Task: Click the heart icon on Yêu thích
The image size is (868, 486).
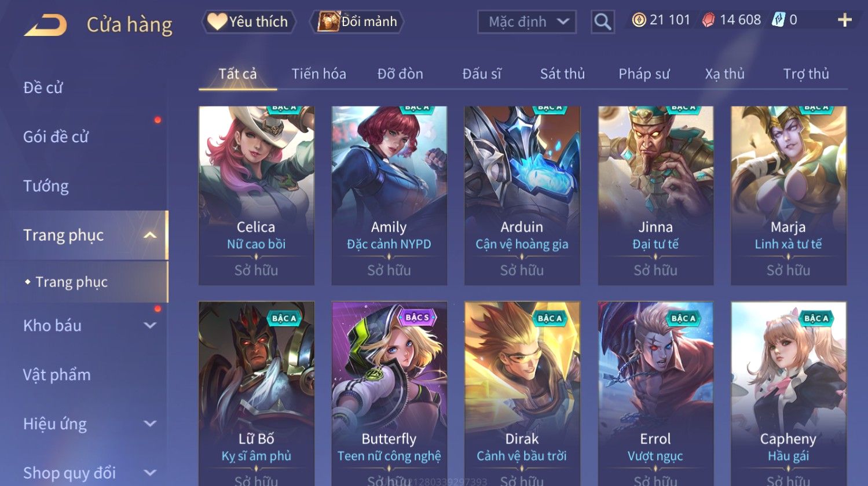Action: click(x=217, y=22)
